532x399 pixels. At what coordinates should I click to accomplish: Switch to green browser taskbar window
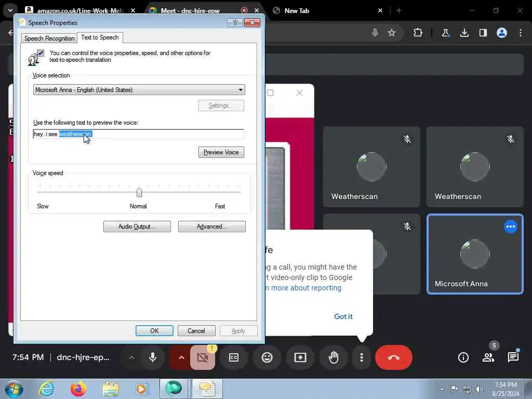click(174, 389)
